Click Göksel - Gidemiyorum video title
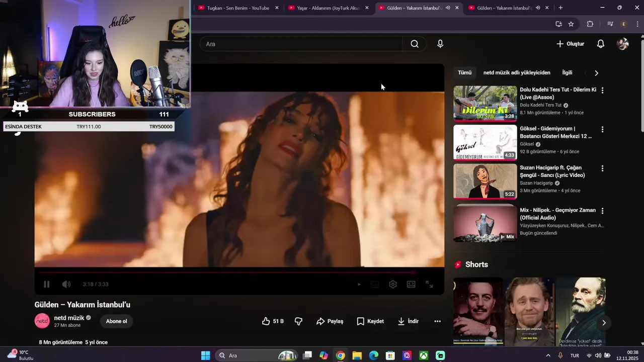Image resolution: width=644 pixels, height=362 pixels. (x=556, y=132)
